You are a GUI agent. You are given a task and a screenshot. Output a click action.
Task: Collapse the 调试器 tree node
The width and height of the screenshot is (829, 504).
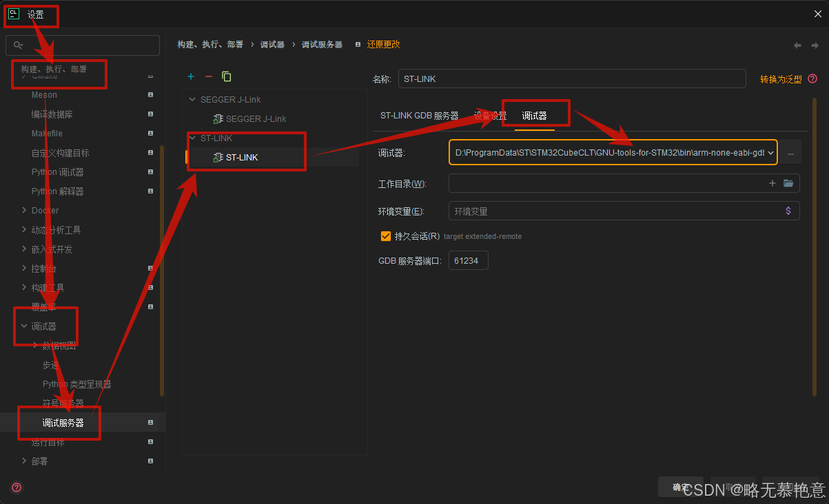[x=25, y=326]
